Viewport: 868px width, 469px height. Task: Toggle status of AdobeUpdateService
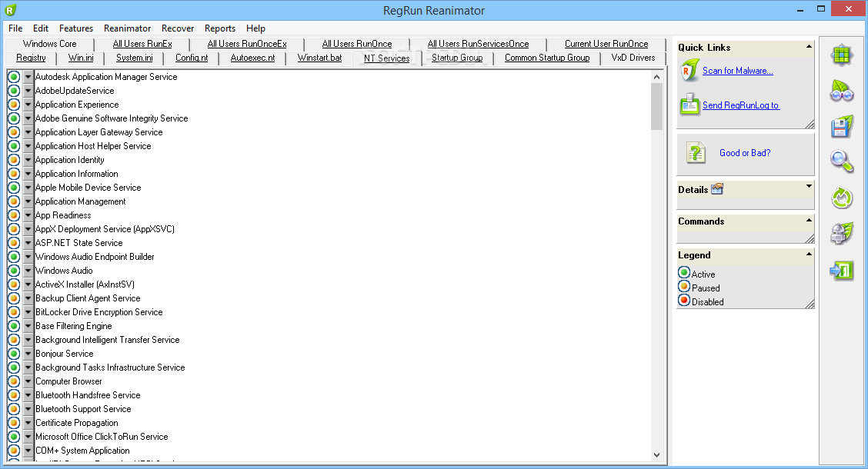pyautogui.click(x=14, y=91)
